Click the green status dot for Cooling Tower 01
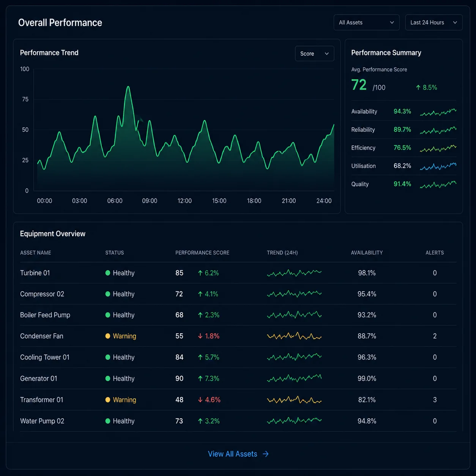This screenshot has width=476, height=476. point(108,357)
